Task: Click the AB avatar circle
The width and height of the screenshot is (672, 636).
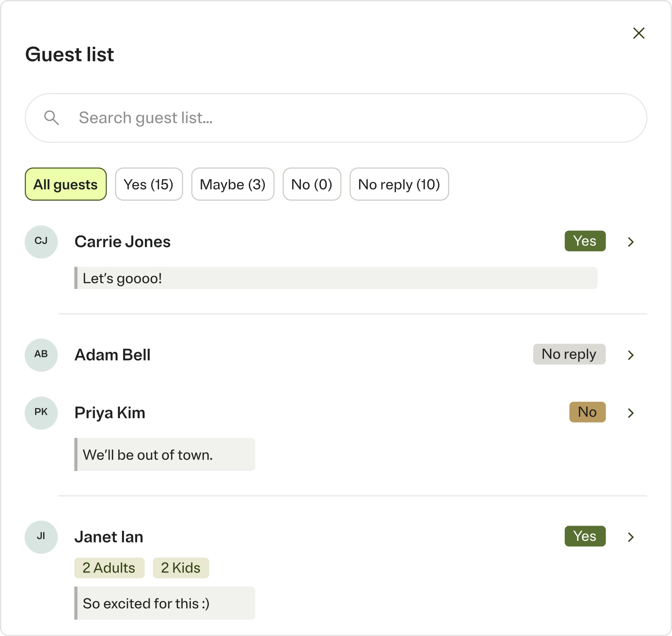Action: pyautogui.click(x=41, y=355)
